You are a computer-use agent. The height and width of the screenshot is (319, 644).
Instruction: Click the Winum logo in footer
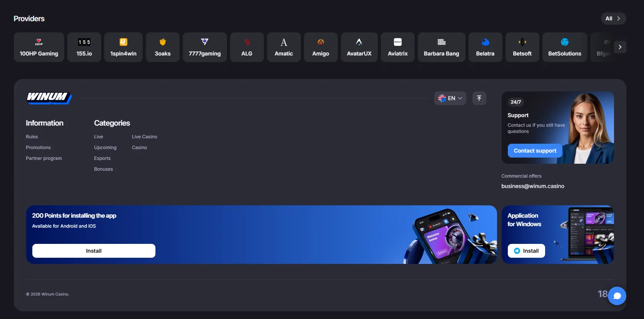coord(49,98)
